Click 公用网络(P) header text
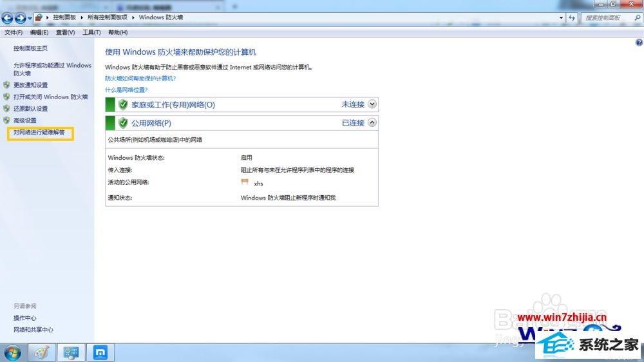 (x=151, y=123)
